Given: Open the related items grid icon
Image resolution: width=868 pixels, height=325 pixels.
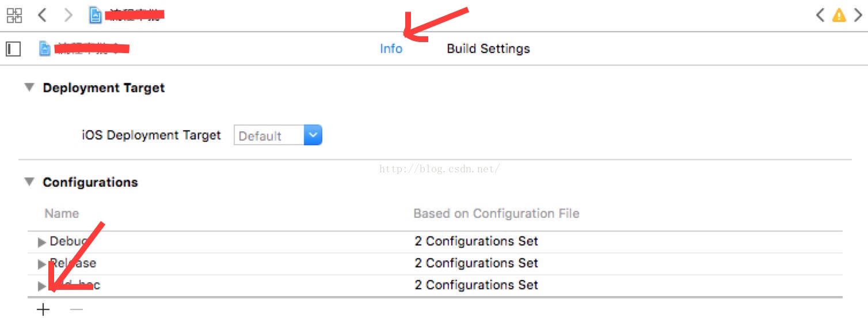Looking at the screenshot, I should pos(14,15).
